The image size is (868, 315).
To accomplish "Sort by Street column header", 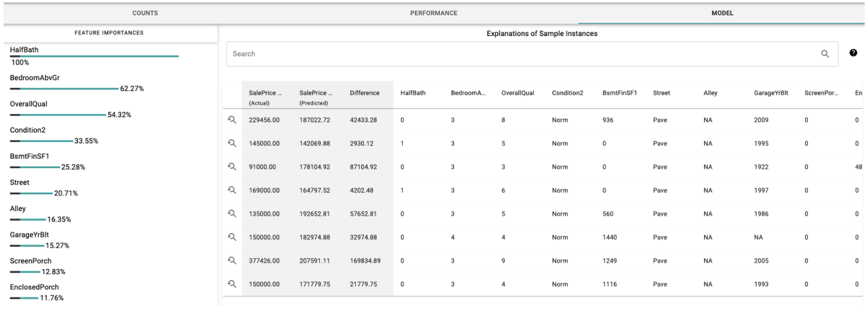I will click(x=661, y=93).
